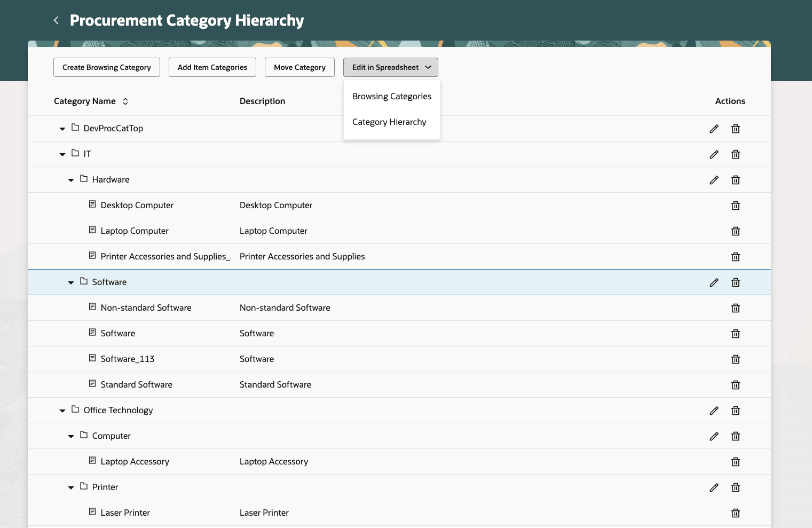Select Printer Accessories and Supplies_ name
Image resolution: width=812 pixels, height=528 pixels.
[x=165, y=256]
